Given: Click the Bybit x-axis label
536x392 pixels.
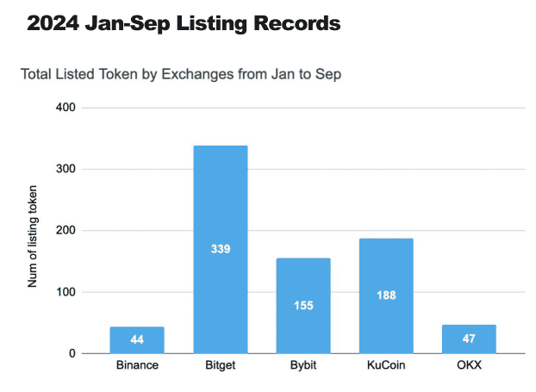Looking at the screenshot, I should point(303,368).
